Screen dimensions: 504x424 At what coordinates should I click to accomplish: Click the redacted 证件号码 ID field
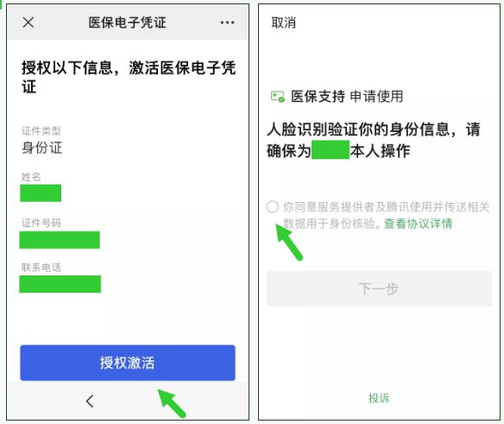pos(60,240)
